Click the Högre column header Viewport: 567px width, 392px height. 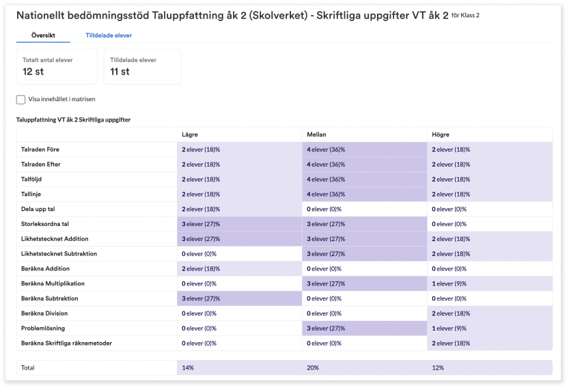tap(441, 135)
